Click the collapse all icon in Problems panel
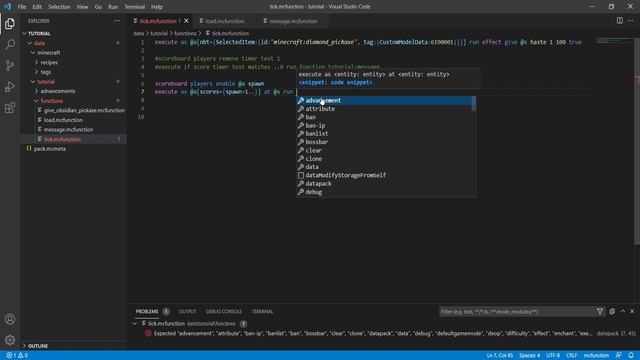 612,311
